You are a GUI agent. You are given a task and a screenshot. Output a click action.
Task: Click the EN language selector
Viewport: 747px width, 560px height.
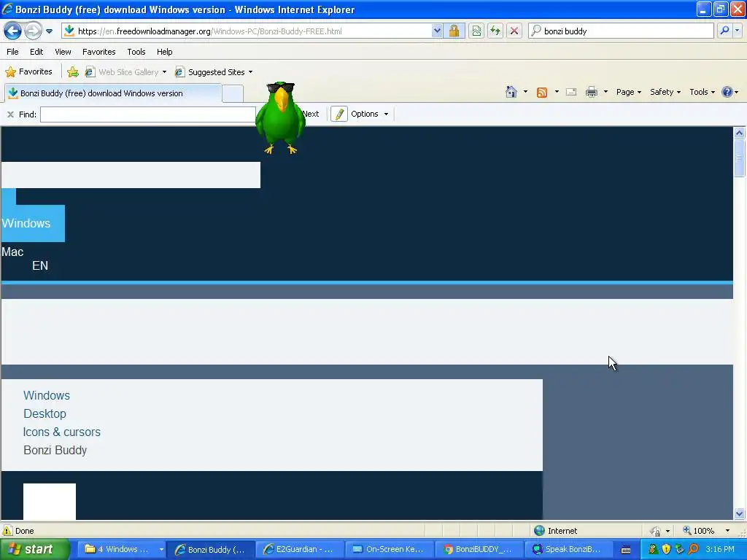pyautogui.click(x=40, y=265)
